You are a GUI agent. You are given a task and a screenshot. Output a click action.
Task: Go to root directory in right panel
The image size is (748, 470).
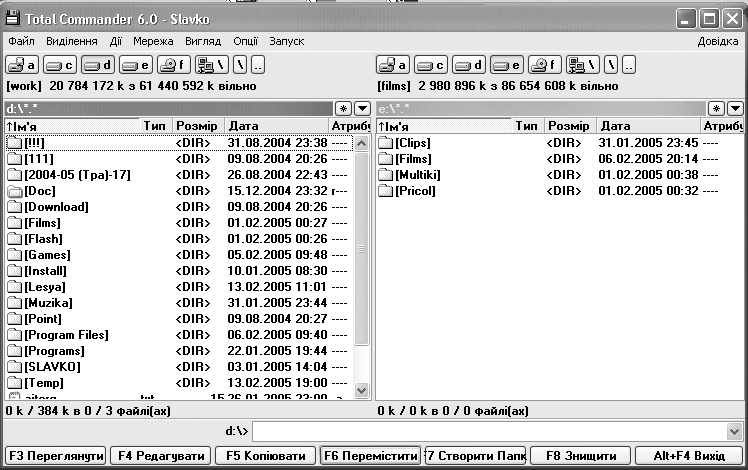tap(611, 65)
